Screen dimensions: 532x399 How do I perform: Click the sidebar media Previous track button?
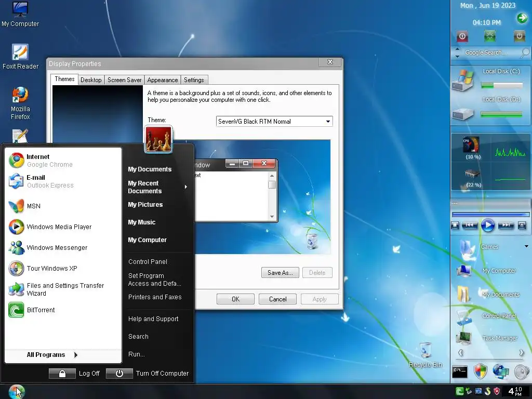(x=470, y=225)
